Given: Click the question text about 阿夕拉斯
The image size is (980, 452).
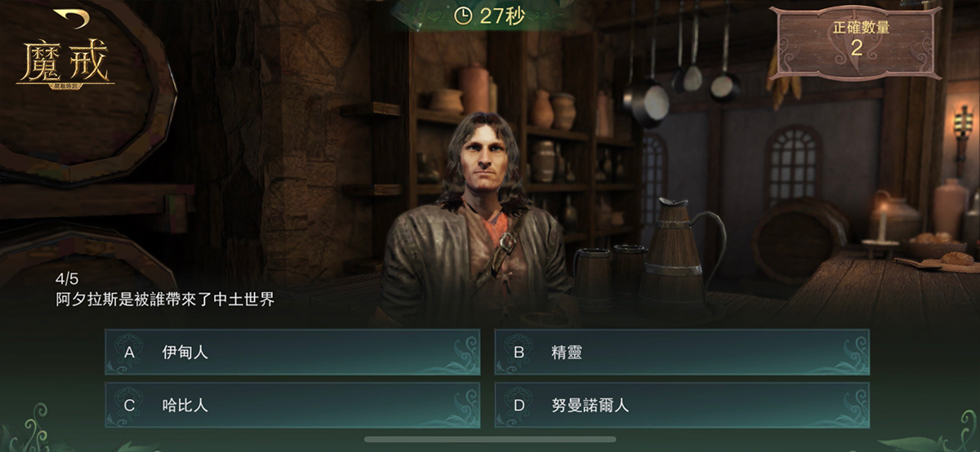Looking at the screenshot, I should (165, 299).
